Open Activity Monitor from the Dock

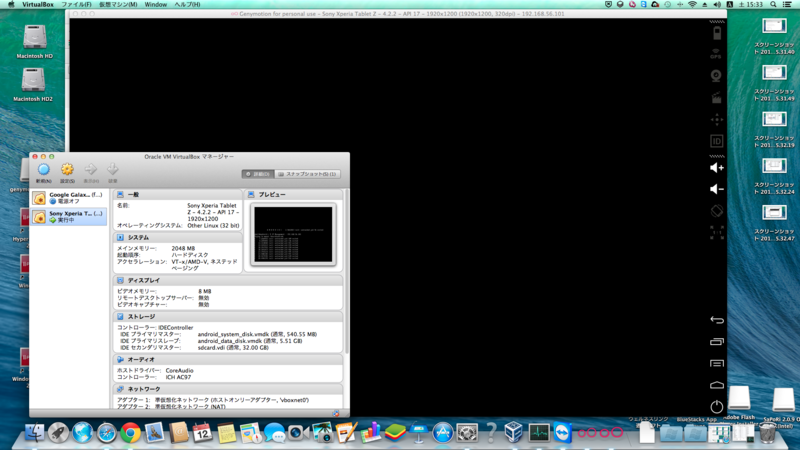coord(539,433)
